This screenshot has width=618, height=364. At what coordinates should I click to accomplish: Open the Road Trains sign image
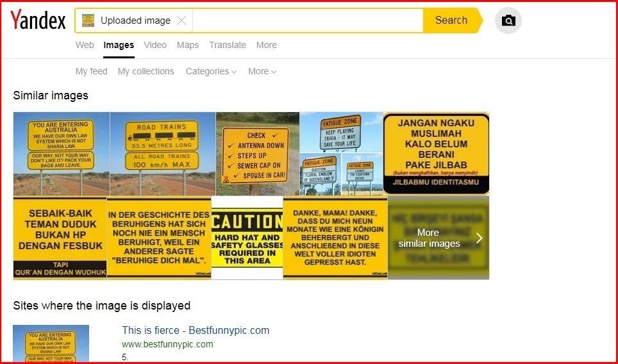pos(163,154)
